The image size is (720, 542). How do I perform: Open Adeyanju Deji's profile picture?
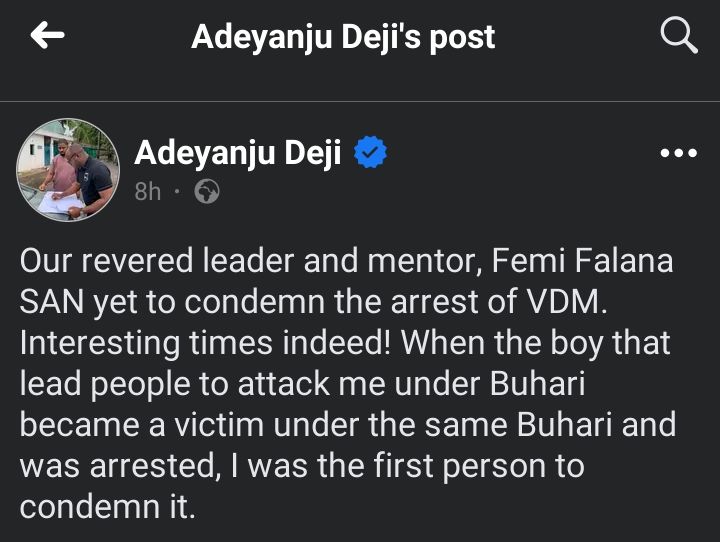point(68,169)
